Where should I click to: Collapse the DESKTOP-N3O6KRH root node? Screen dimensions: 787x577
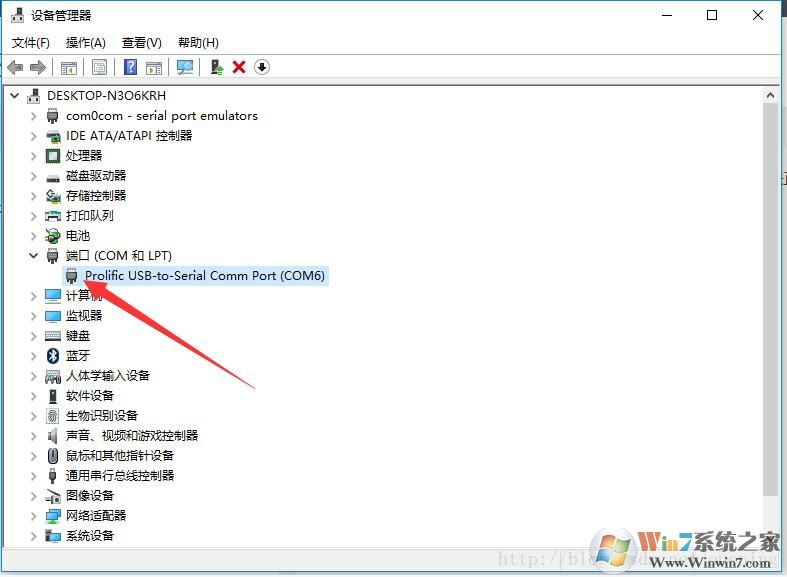(x=15, y=95)
